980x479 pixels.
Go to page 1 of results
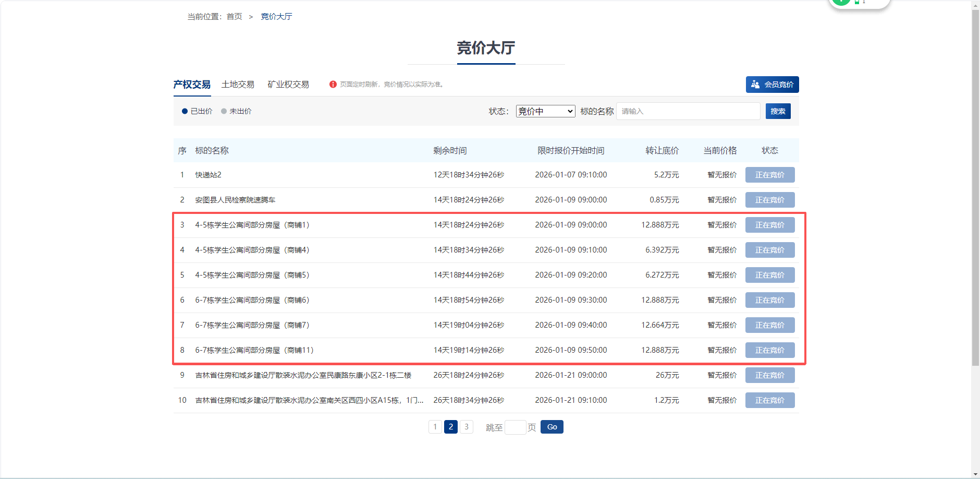click(435, 427)
